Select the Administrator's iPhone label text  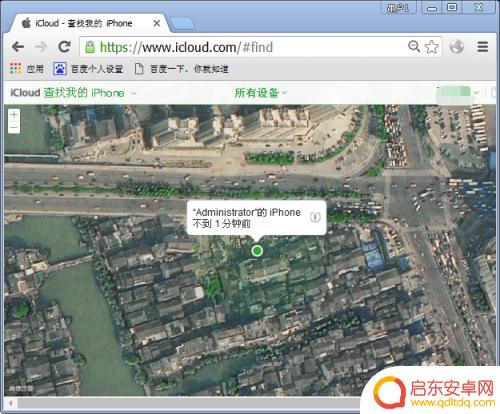[x=247, y=212]
